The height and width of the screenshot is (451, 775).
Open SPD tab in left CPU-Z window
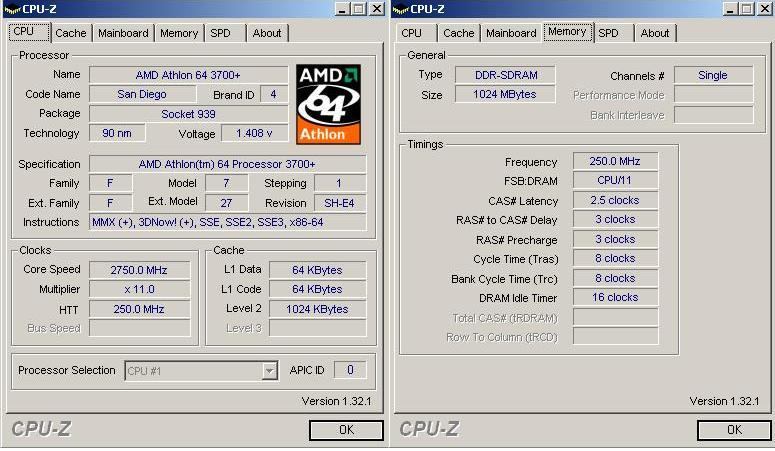coord(220,33)
